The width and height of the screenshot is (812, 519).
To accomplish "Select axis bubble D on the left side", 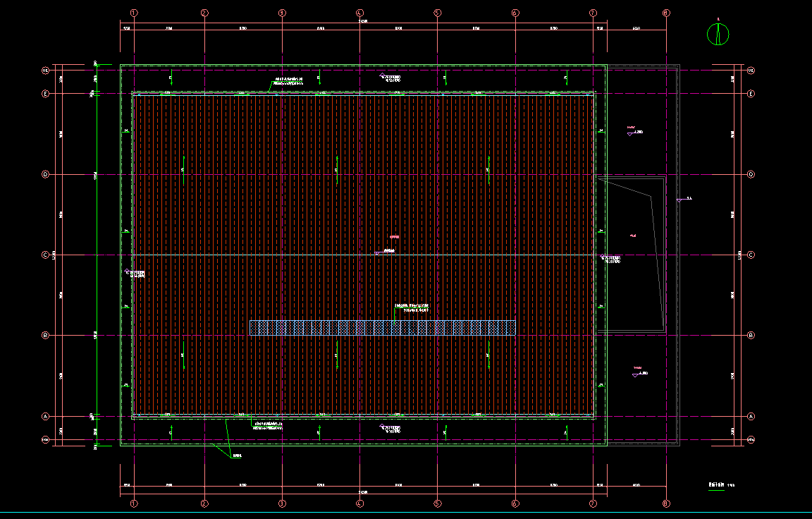I will (46, 174).
